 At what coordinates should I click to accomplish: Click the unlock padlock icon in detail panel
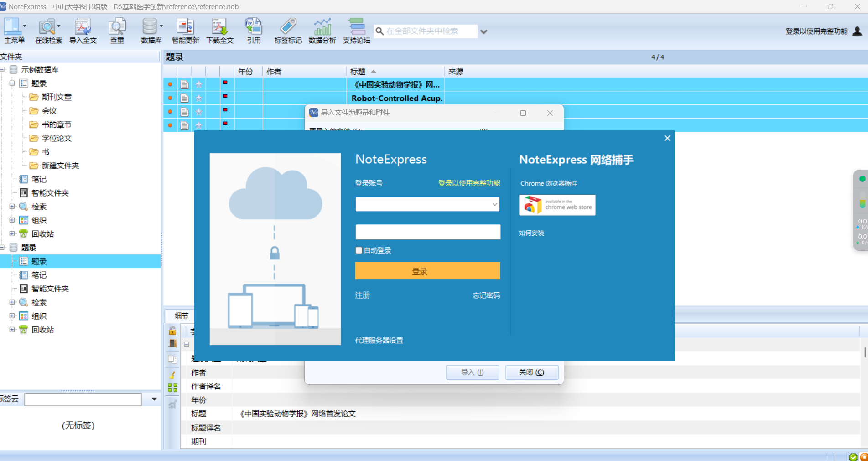pyautogui.click(x=172, y=331)
